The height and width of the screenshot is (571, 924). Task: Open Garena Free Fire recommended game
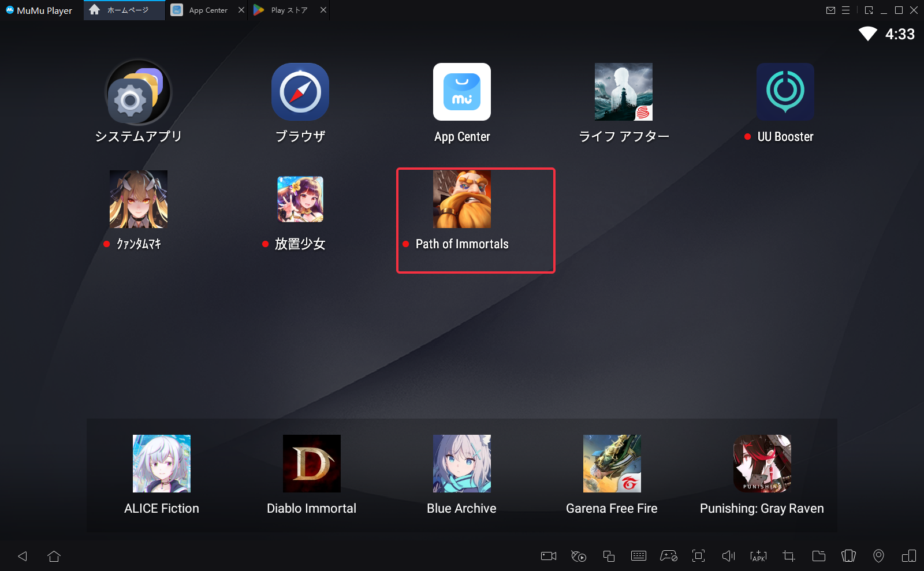tap(612, 464)
